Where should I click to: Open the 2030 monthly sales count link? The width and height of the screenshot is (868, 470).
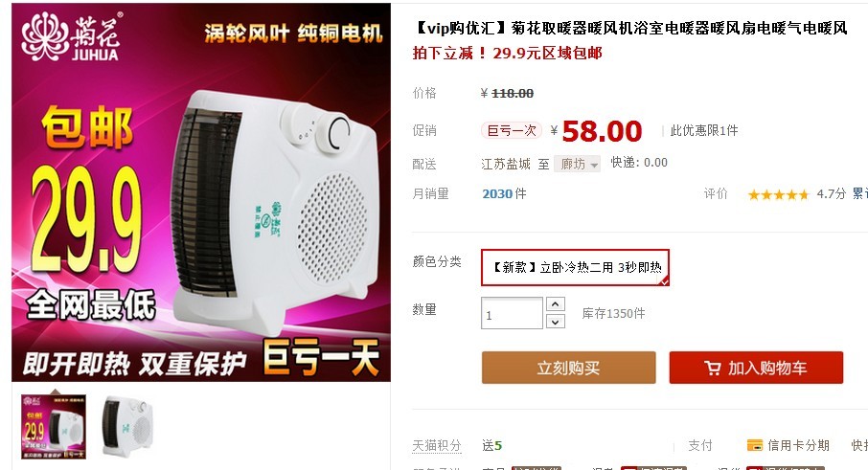tap(497, 194)
